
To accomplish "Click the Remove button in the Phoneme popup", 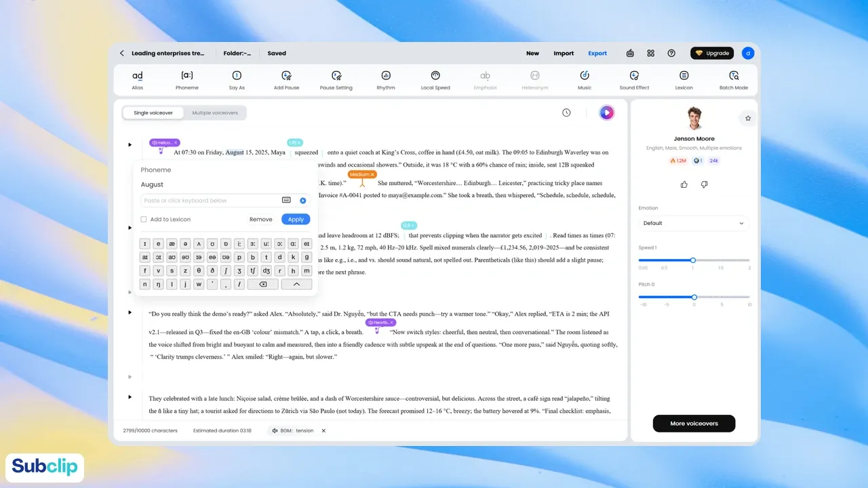I will pos(261,220).
